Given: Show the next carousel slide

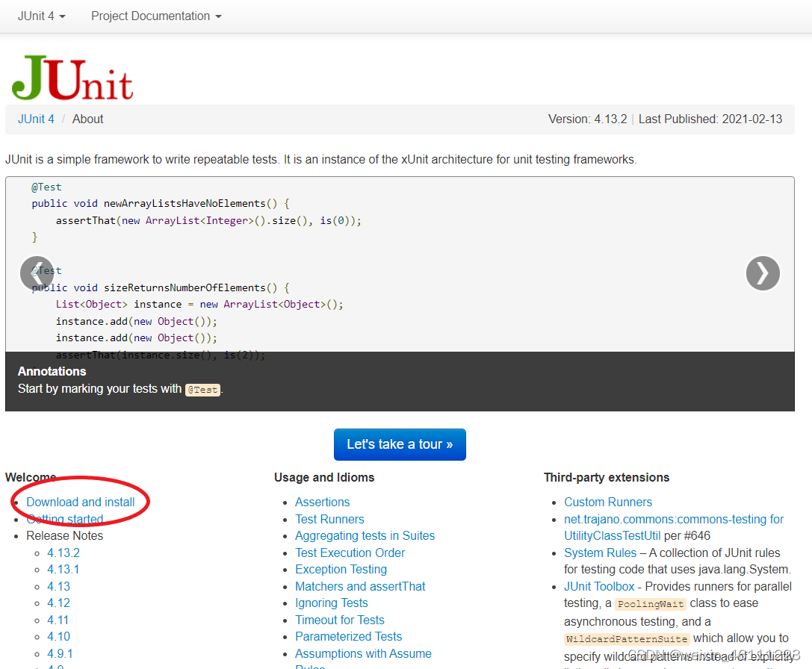Looking at the screenshot, I should [x=762, y=273].
